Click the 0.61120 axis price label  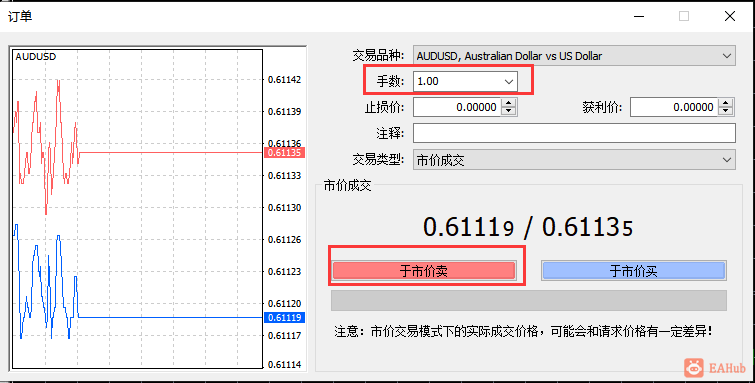[x=284, y=304]
